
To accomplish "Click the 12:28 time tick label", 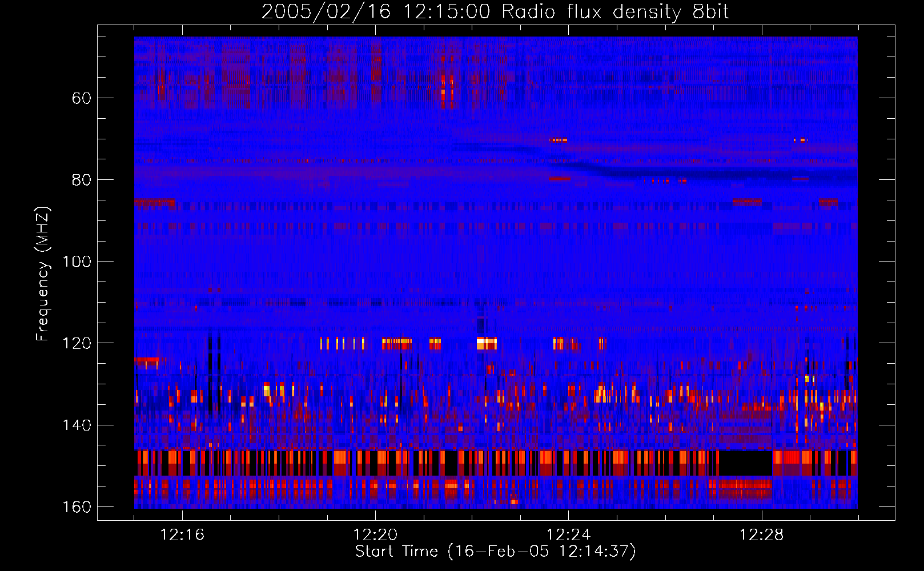I will pyautogui.click(x=761, y=534).
